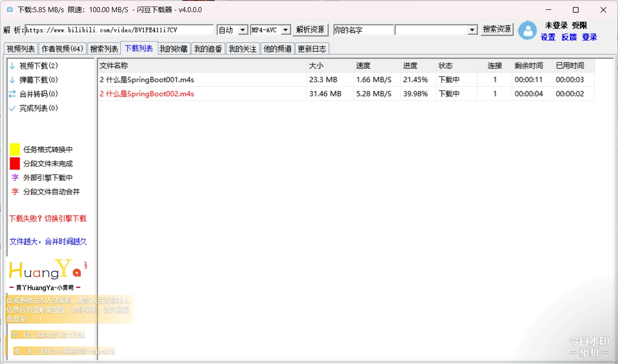Image resolution: width=618 pixels, height=364 pixels.
Task: Click the bilibili URL input field
Action: click(119, 30)
